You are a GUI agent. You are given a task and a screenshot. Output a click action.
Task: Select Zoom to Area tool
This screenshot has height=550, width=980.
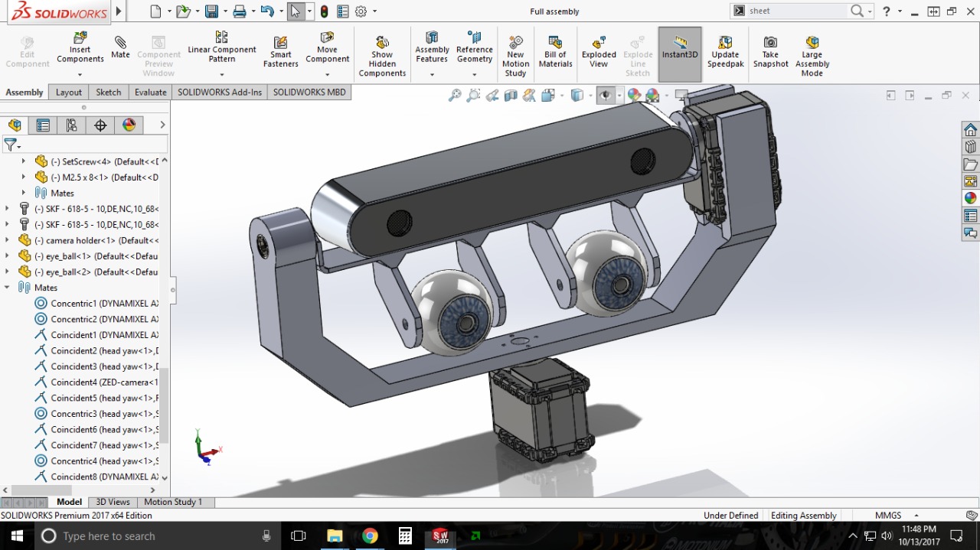pyautogui.click(x=473, y=96)
